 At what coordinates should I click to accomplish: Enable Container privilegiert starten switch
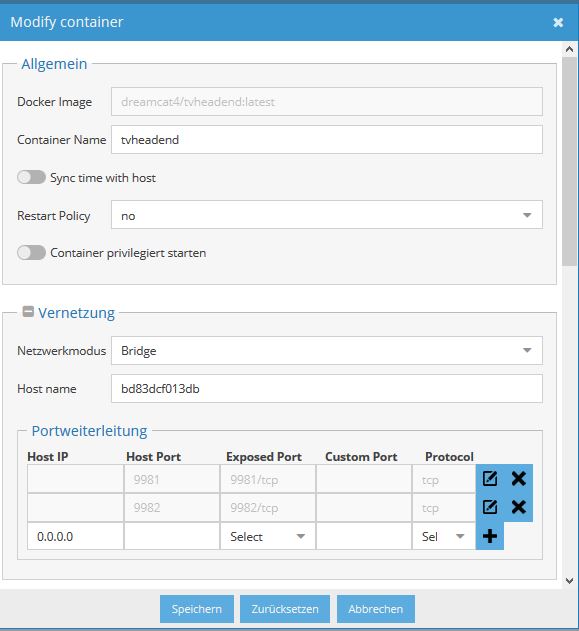31,253
